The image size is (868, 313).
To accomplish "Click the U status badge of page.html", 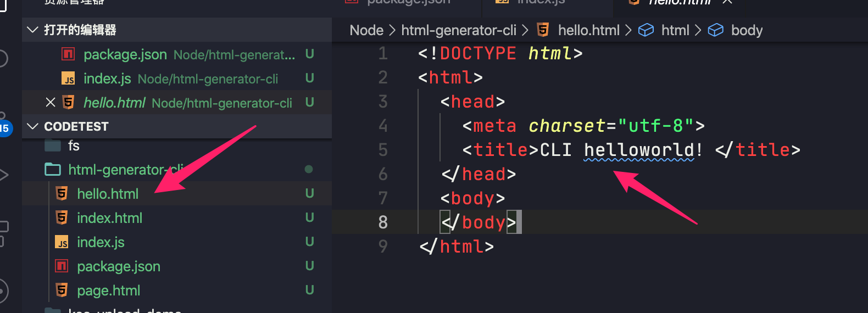I will tap(309, 290).
